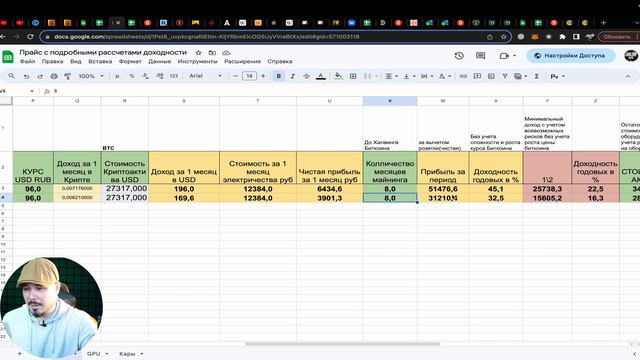This screenshot has width=640, height=360.
Task: Increase font size with plus button
Action: point(263,76)
